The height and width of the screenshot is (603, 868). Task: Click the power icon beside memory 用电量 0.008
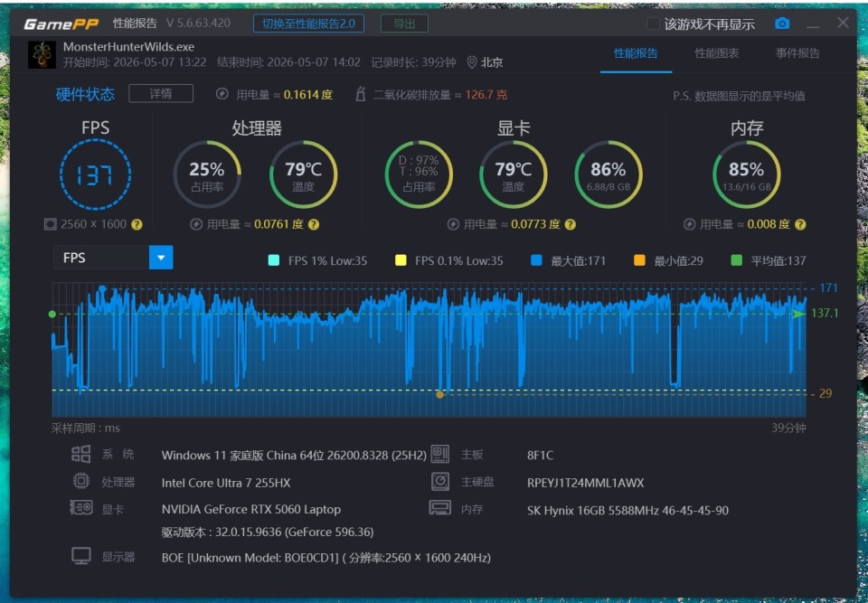coord(689,224)
